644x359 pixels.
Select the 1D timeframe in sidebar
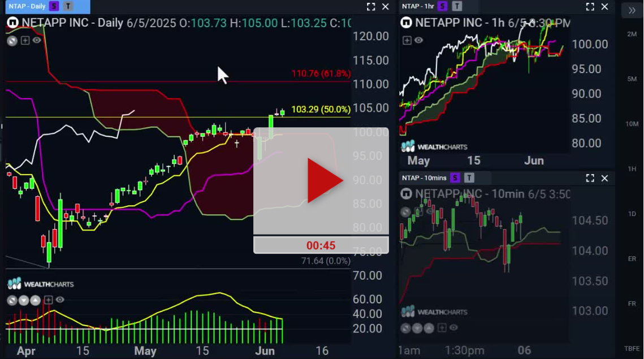click(632, 214)
